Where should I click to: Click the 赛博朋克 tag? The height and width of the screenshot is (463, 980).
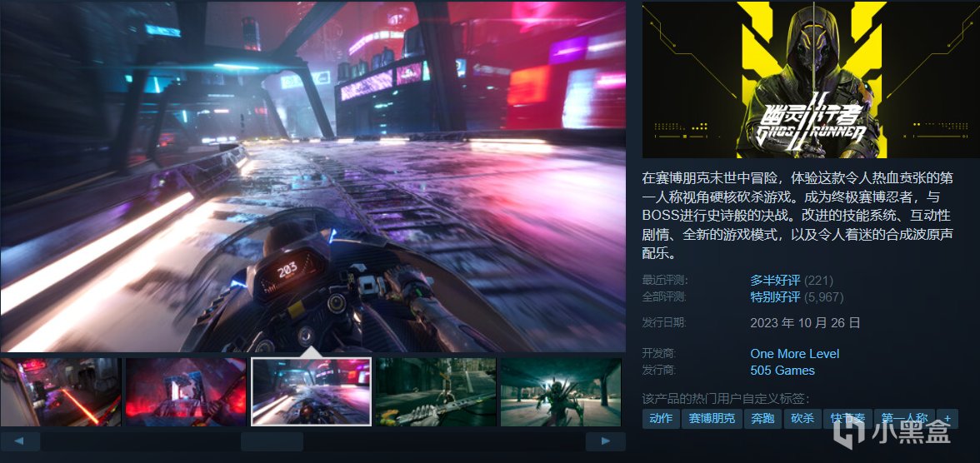712,419
